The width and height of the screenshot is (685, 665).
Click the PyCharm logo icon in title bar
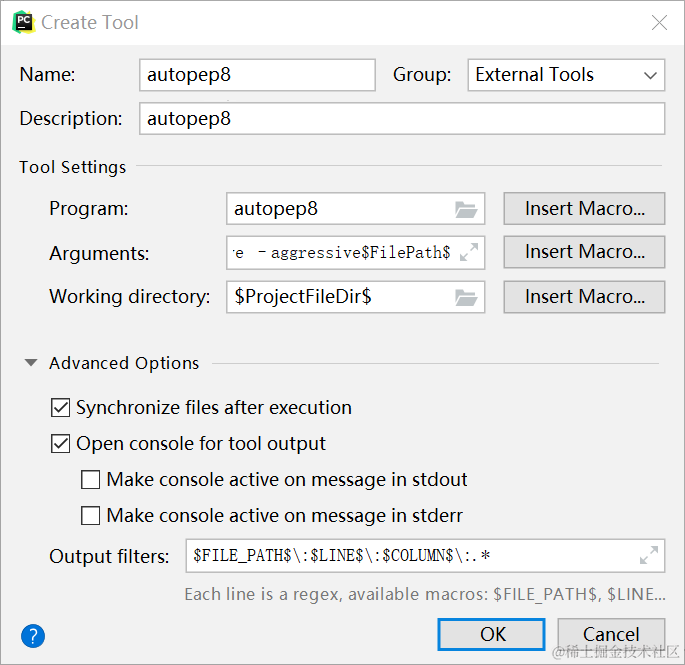tap(23, 22)
